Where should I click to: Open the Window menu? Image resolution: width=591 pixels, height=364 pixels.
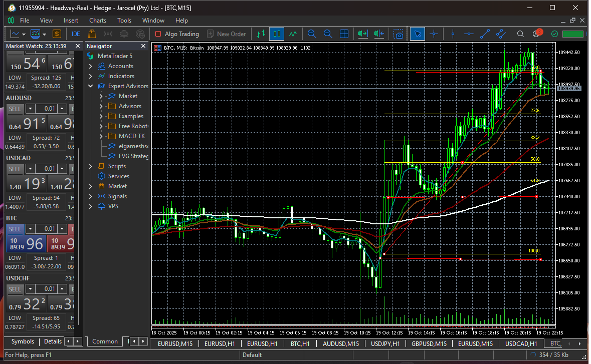tap(153, 21)
